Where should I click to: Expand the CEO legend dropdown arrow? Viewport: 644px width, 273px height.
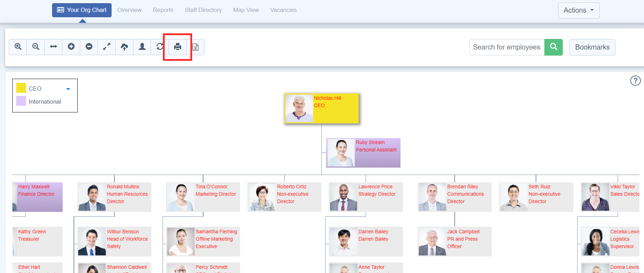pos(68,89)
